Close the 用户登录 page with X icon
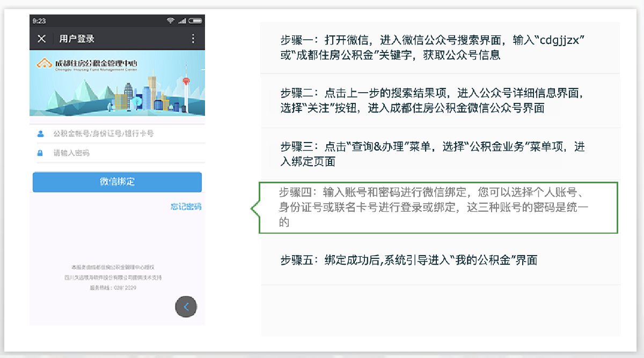644x358 pixels. (x=42, y=39)
